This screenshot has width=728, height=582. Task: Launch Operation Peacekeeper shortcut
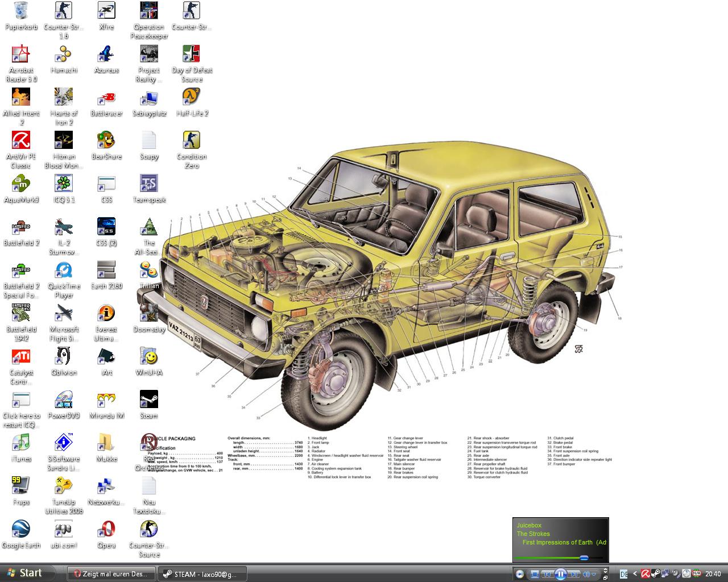[149, 20]
